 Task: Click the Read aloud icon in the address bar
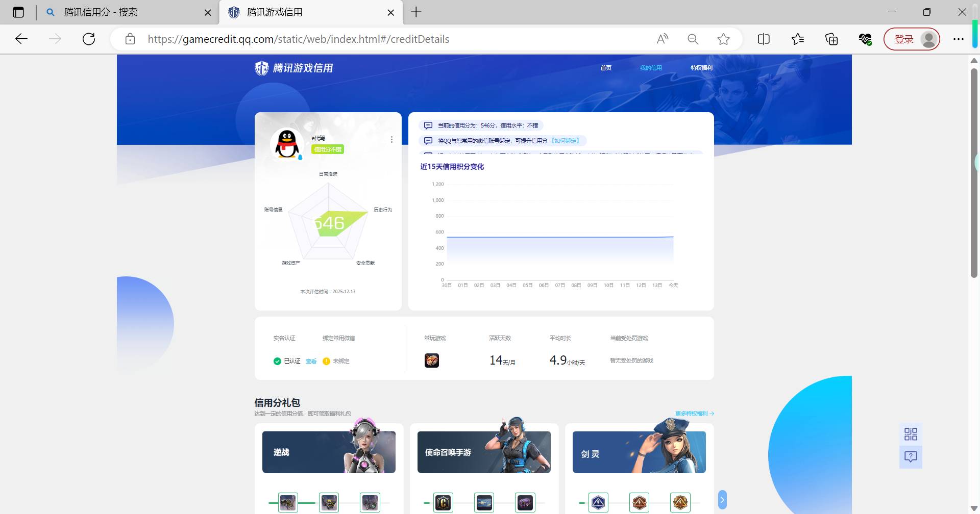[x=663, y=39]
